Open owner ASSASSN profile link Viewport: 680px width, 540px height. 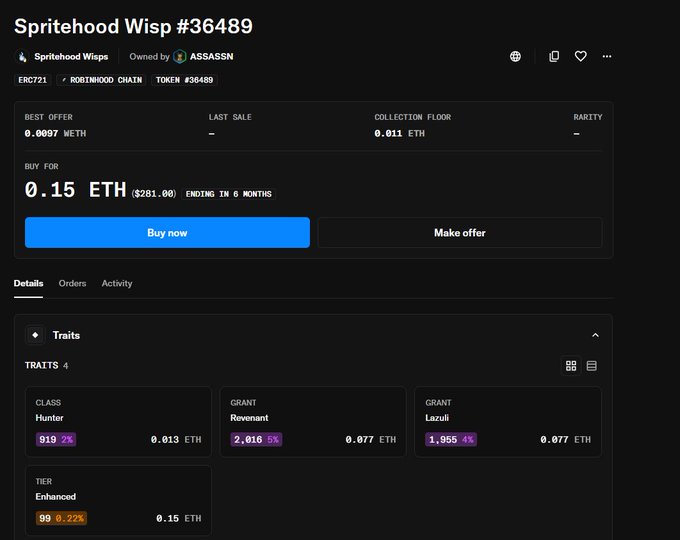[x=212, y=57]
